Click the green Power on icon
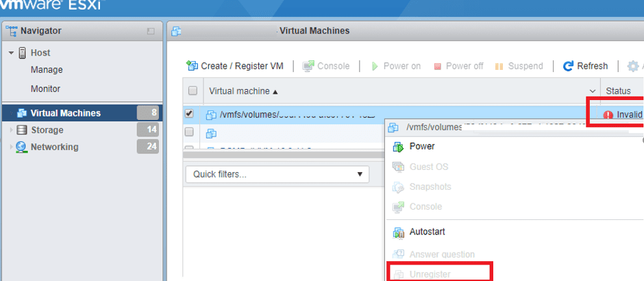The height and width of the screenshot is (281, 644). [375, 66]
